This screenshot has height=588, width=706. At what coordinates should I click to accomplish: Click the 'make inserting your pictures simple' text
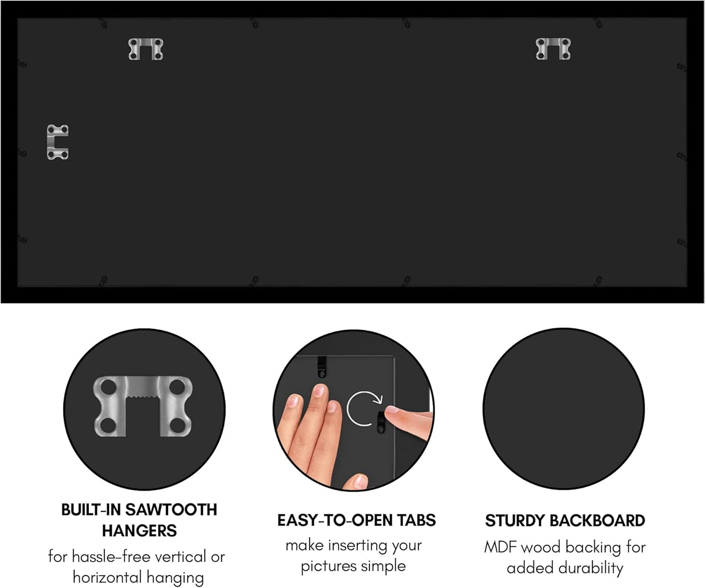[353, 556]
